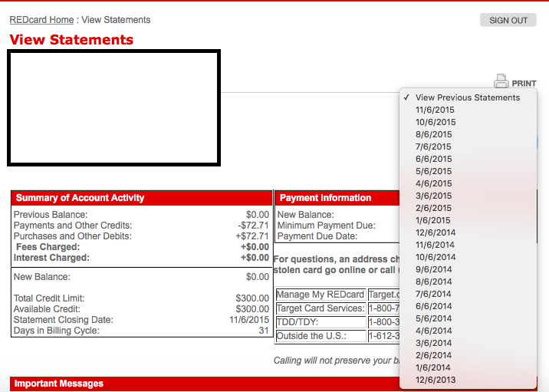Select the 3/6/2014 statement date
Image resolution: width=549 pixels, height=392 pixels.
tap(433, 343)
